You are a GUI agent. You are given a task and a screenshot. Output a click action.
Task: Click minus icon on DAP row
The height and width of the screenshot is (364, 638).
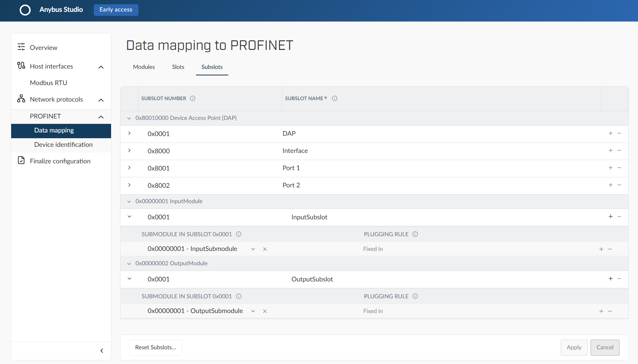click(x=619, y=133)
